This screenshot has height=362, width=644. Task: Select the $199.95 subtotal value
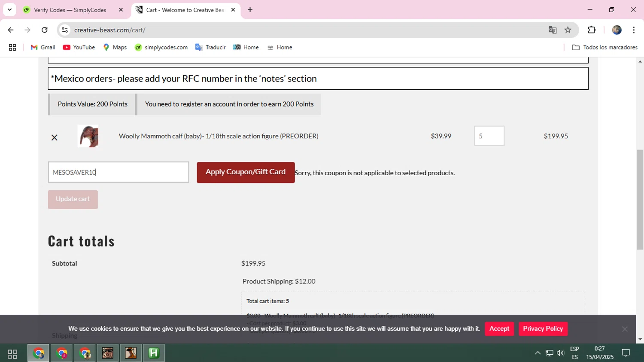(253, 263)
